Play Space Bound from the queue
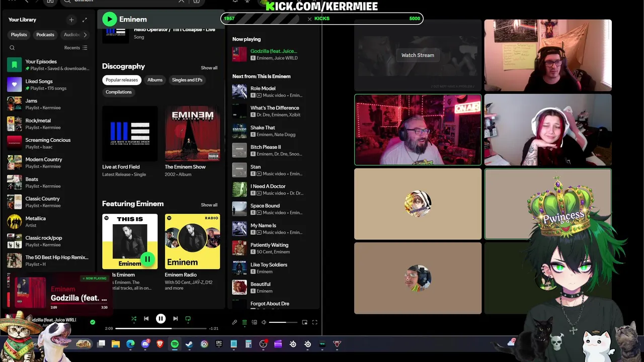This screenshot has height=362, width=644. point(274,209)
